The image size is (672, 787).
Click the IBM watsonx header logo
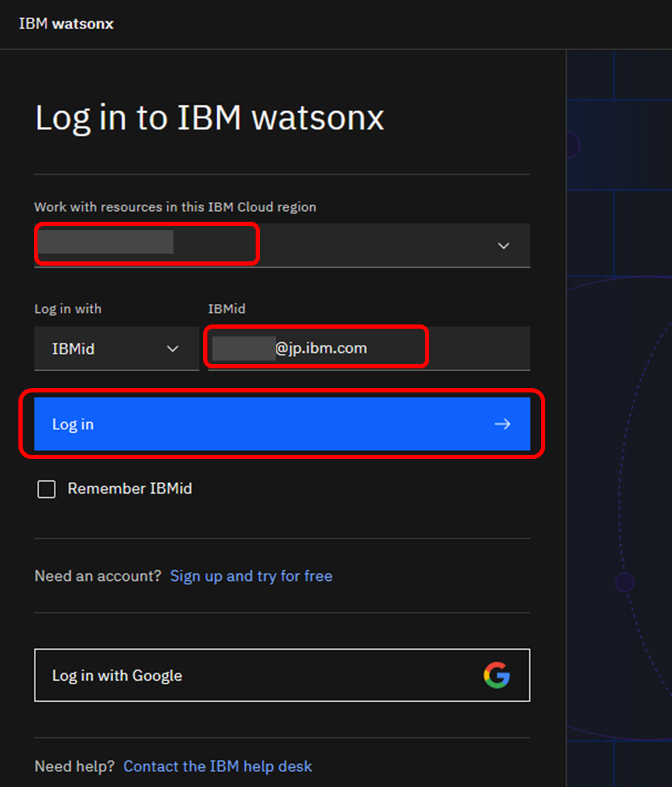pyautogui.click(x=66, y=24)
